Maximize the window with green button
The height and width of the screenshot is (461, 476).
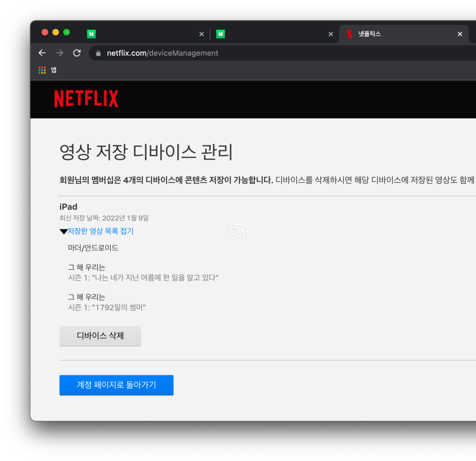pyautogui.click(x=67, y=33)
